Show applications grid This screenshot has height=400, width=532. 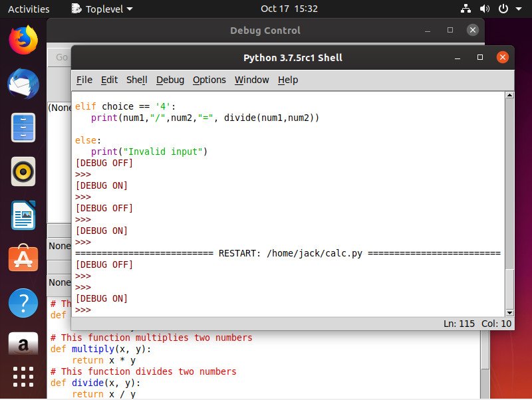(x=23, y=377)
